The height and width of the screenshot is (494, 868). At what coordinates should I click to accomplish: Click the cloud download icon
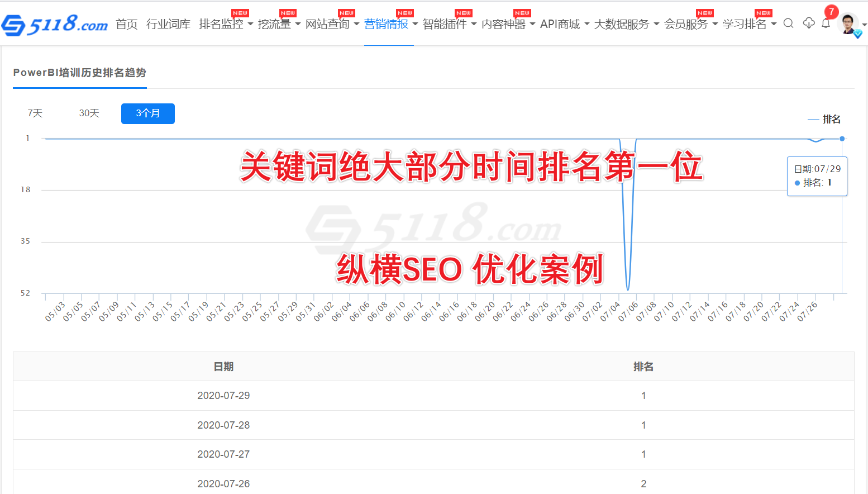[x=808, y=23]
